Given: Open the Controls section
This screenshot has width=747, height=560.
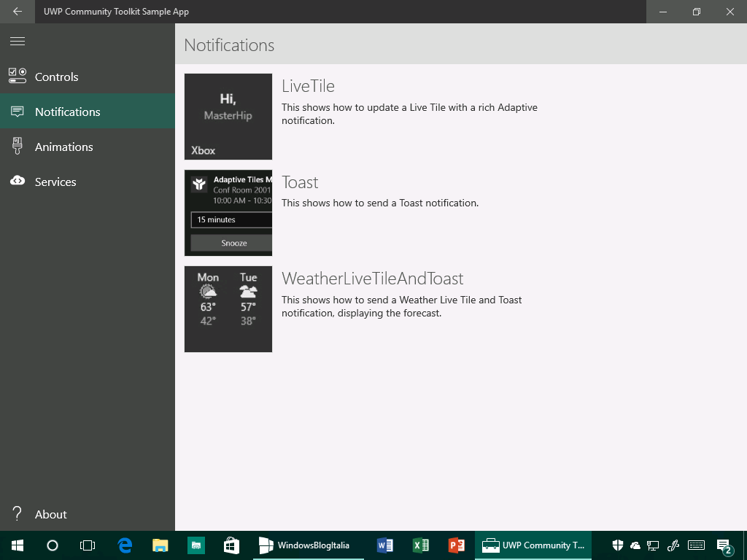Looking at the screenshot, I should [88, 77].
